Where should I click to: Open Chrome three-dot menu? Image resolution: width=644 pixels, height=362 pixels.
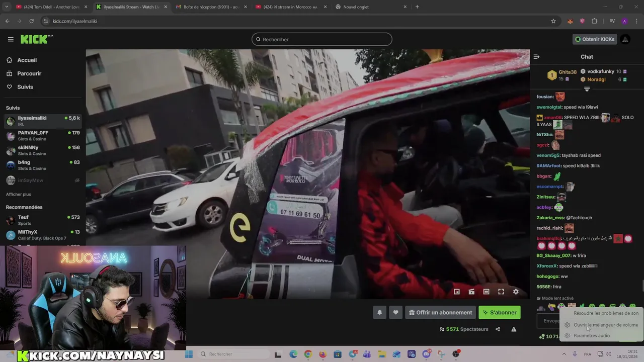pos(637,21)
